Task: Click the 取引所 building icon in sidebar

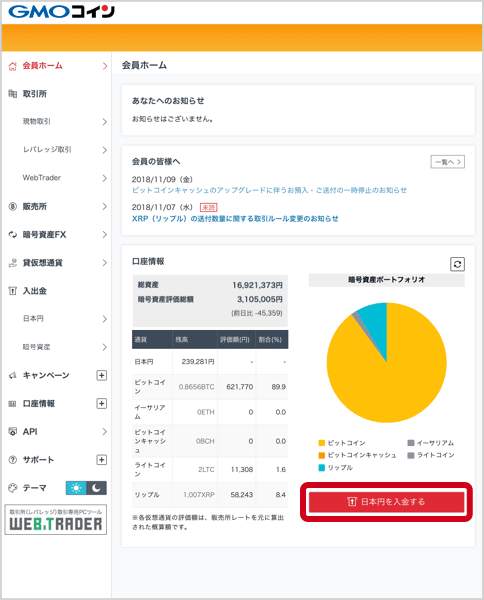Action: [13, 94]
